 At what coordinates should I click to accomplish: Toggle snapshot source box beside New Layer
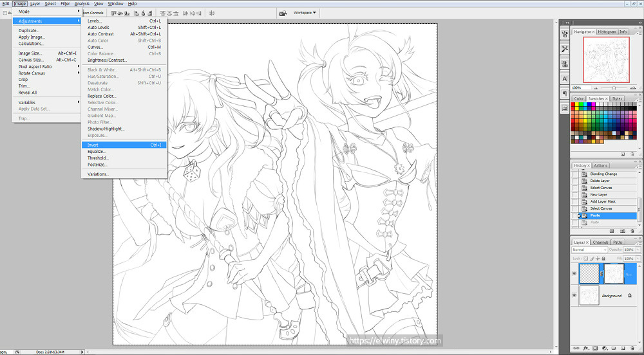click(x=574, y=195)
